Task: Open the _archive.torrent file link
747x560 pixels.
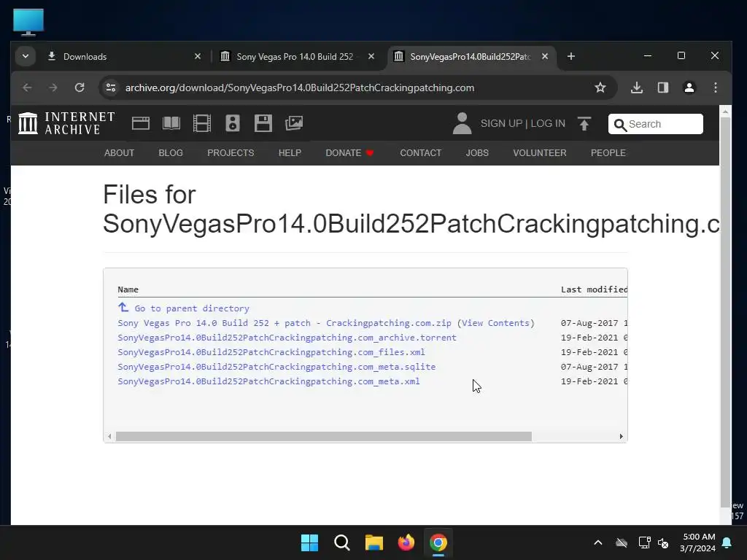Action: pos(287,338)
